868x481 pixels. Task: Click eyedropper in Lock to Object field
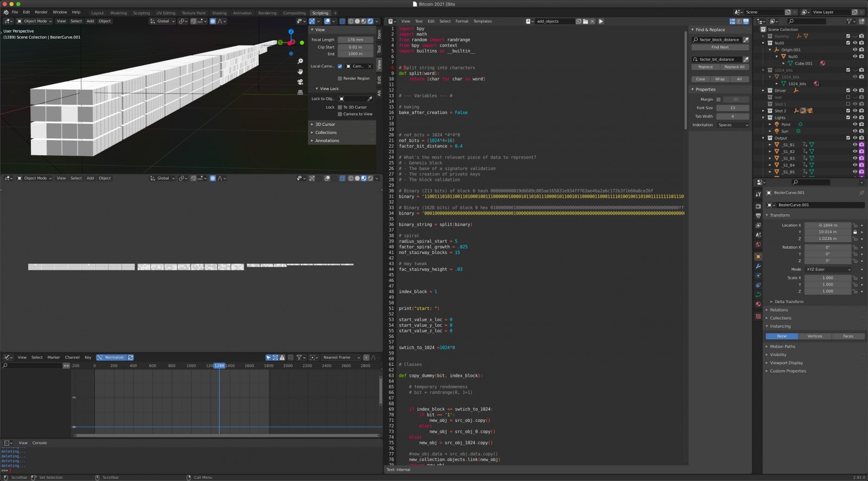click(369, 99)
